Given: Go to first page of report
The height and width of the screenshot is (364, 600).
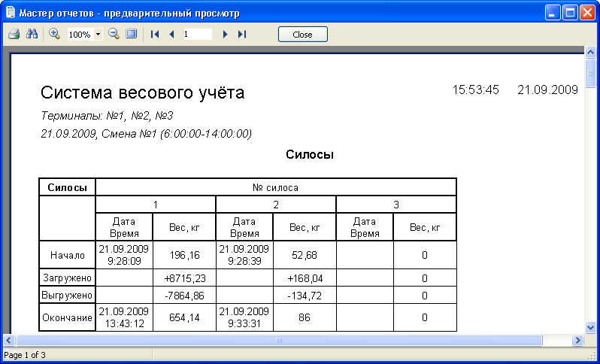Looking at the screenshot, I should [155, 35].
